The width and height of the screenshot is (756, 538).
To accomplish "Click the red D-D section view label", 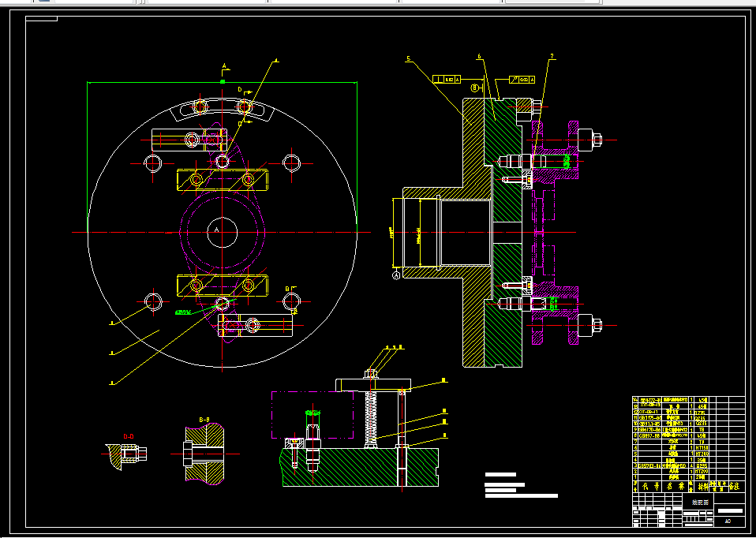I will [129, 436].
